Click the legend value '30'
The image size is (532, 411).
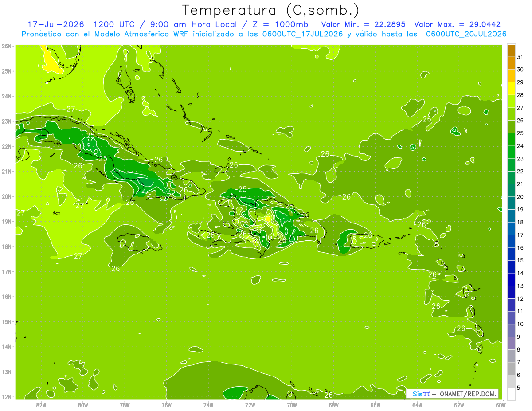tap(520, 70)
